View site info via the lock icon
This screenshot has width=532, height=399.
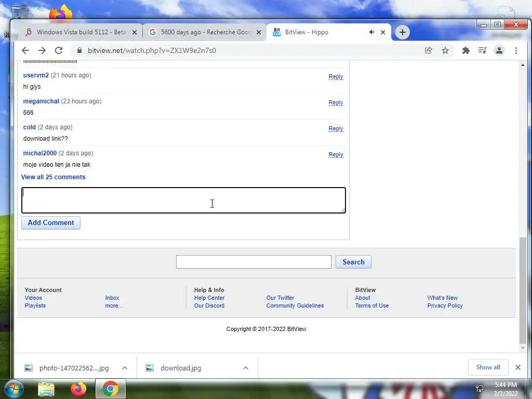click(x=79, y=50)
